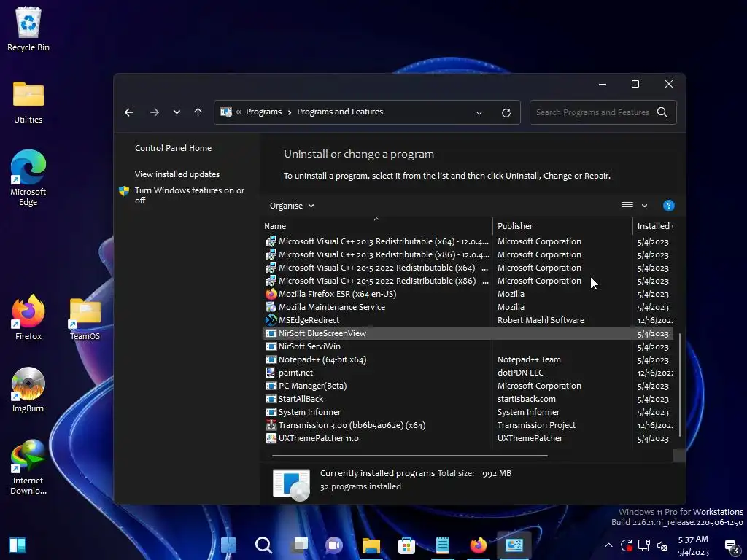
Task: Open Internet Download Manager desktop shortcut
Action: click(x=28, y=467)
